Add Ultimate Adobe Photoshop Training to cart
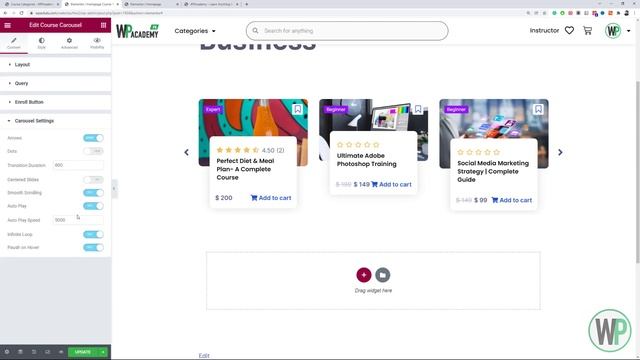Viewport: 640px width, 360px height. click(391, 184)
